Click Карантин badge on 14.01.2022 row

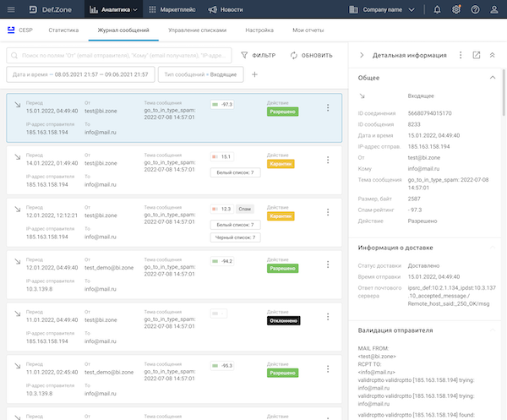pyautogui.click(x=281, y=164)
